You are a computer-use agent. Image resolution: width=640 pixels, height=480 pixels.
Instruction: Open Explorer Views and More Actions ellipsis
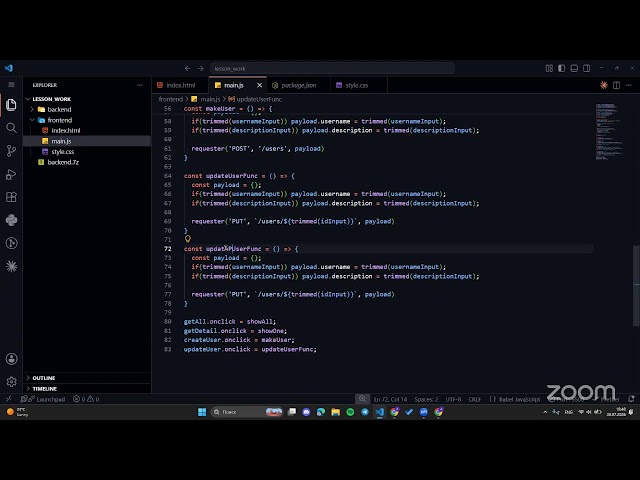[140, 85]
